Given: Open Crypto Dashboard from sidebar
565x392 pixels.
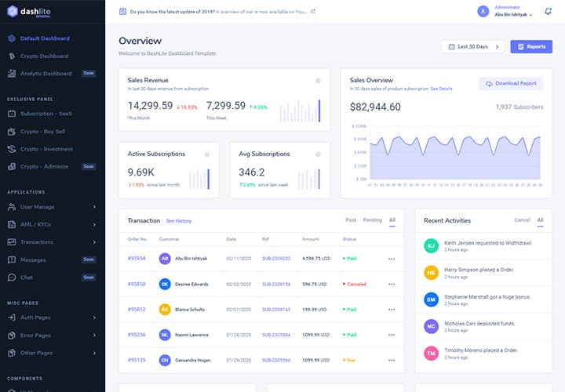Looking at the screenshot, I should (x=44, y=56).
